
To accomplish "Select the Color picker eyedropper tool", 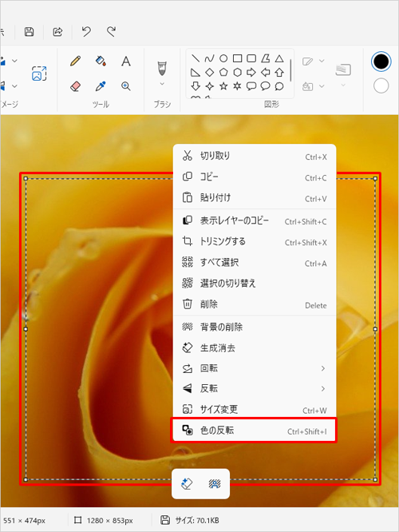I will (x=101, y=86).
